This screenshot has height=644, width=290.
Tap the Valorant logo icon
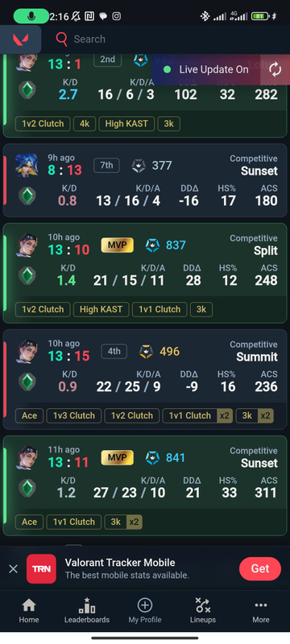tap(20, 39)
